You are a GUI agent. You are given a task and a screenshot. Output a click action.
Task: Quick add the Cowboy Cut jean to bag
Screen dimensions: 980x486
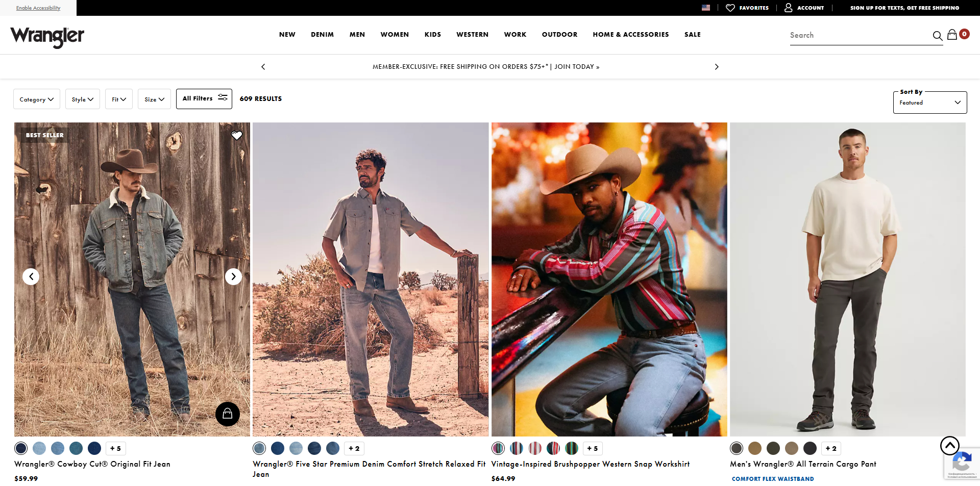pyautogui.click(x=228, y=414)
